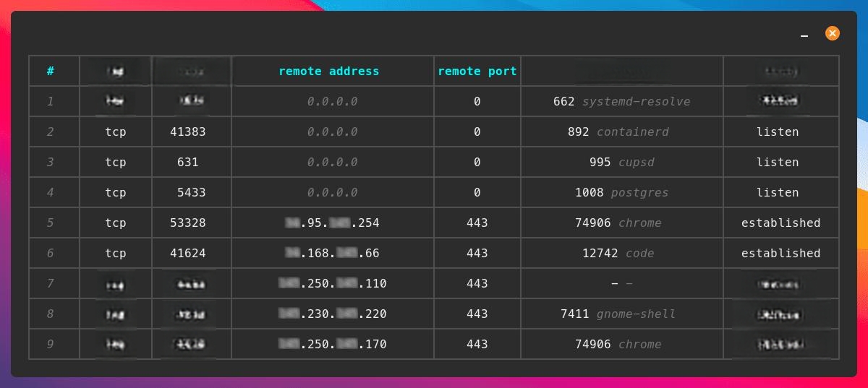Image resolution: width=868 pixels, height=388 pixels.
Task: Click remote port '443' in code row
Action: click(x=477, y=253)
